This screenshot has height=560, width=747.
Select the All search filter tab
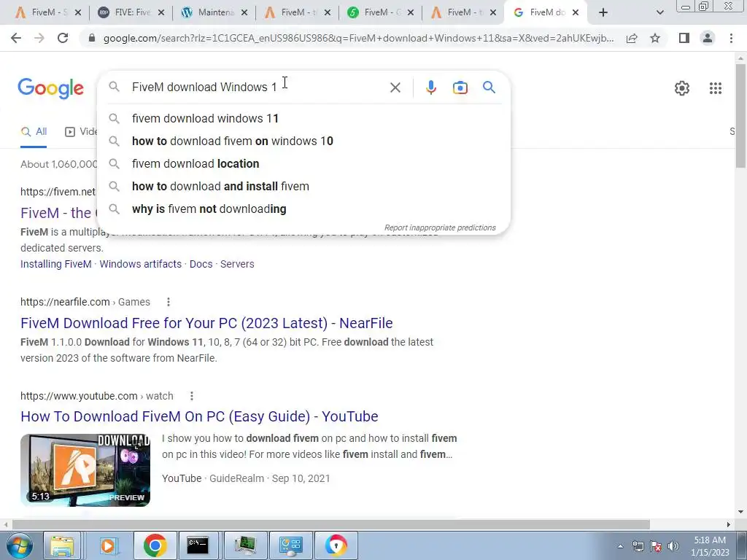coord(34,132)
